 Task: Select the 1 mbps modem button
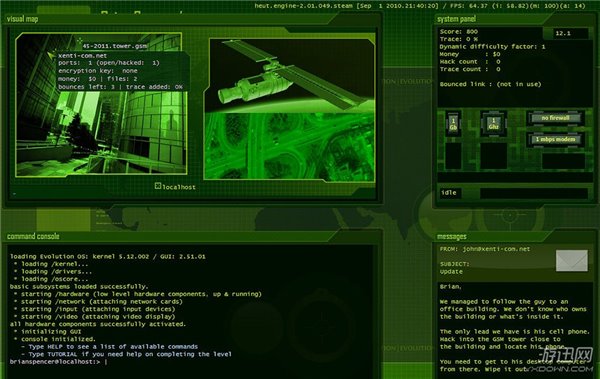coord(556,139)
